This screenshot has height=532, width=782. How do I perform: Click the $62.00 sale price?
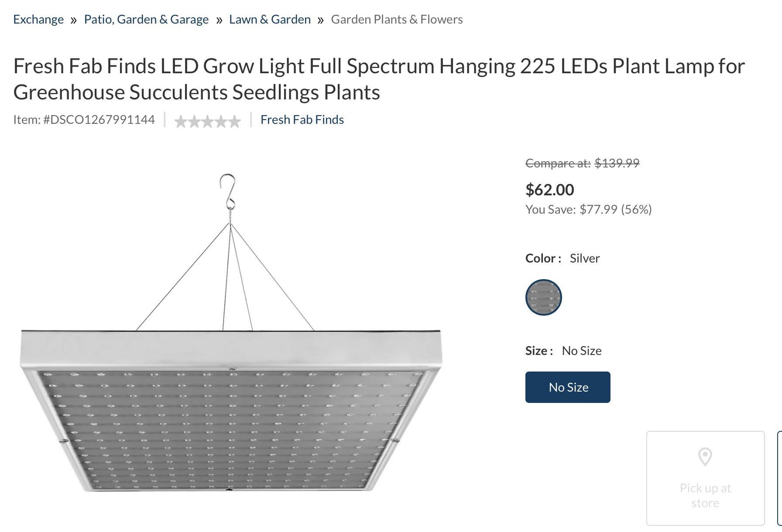(x=549, y=190)
